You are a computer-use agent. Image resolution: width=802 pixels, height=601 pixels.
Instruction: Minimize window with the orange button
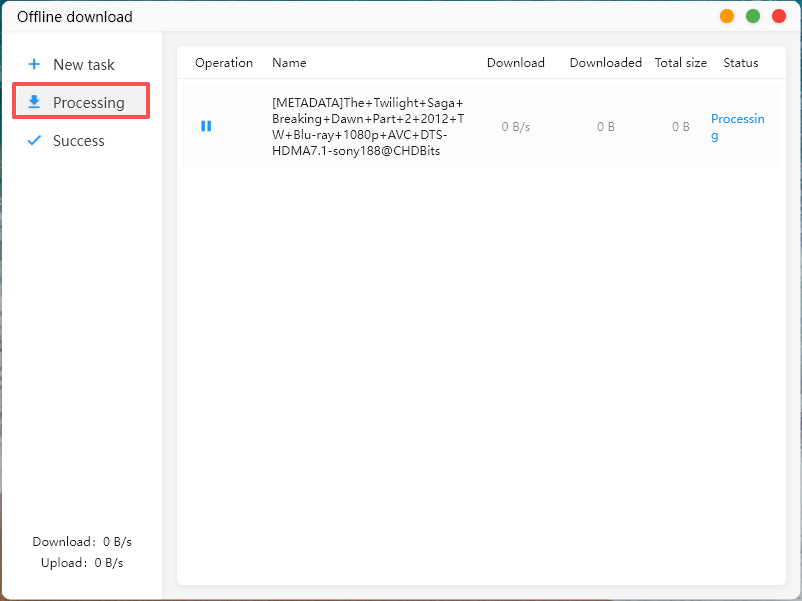coord(727,16)
